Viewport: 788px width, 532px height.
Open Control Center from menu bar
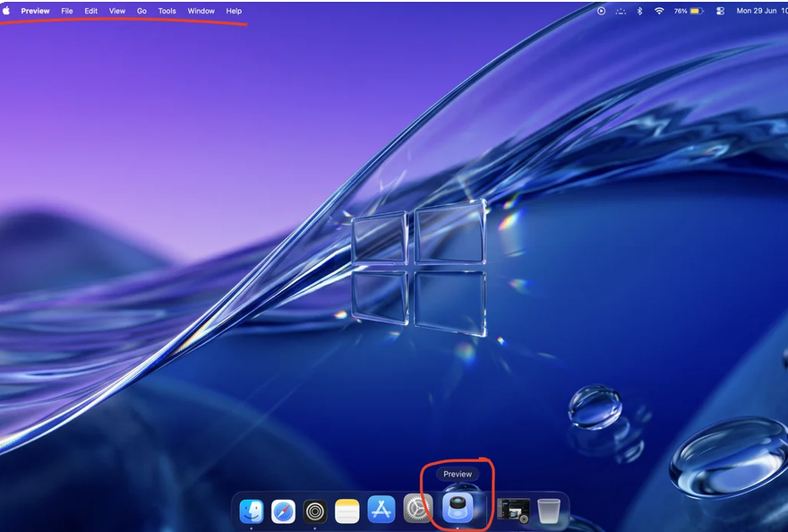pos(720,11)
